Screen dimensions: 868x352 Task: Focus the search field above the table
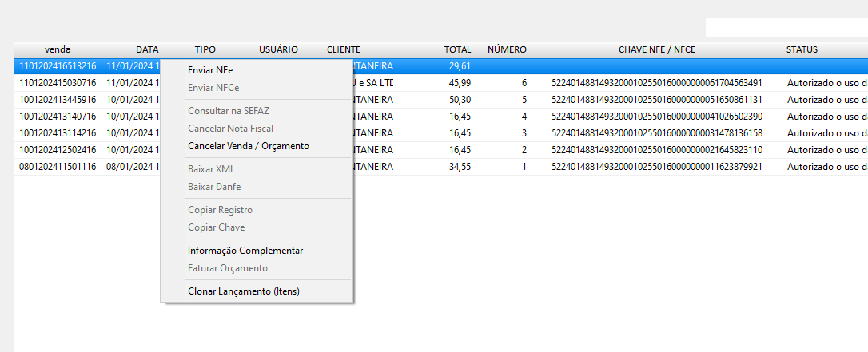[x=786, y=27]
